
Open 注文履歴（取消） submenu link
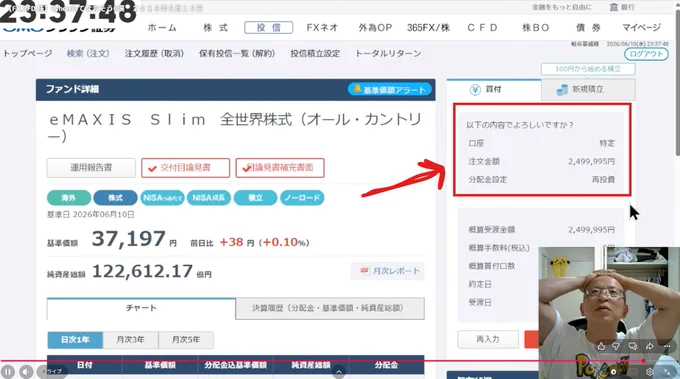[x=154, y=53]
